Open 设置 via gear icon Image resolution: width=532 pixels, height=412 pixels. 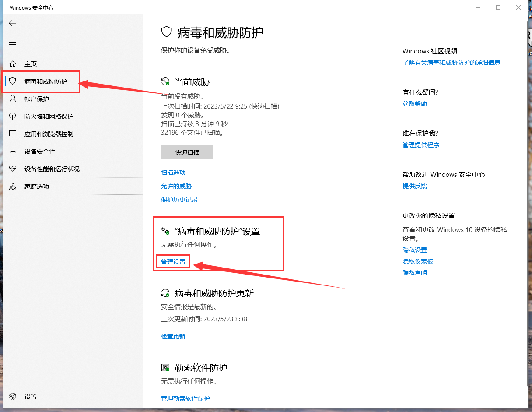click(x=30, y=397)
